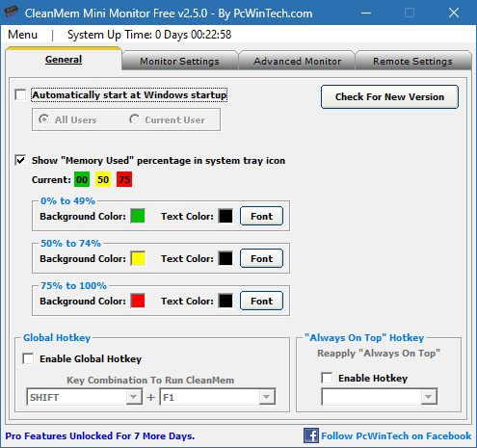The width and height of the screenshot is (477, 448).
Task: Select the All Users radio option
Action: click(x=44, y=119)
